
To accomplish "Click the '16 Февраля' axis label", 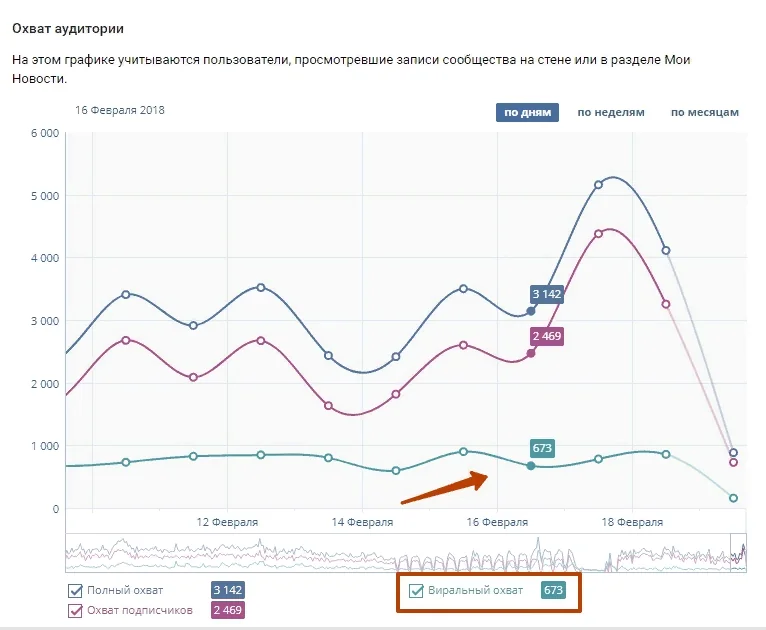I will (497, 522).
